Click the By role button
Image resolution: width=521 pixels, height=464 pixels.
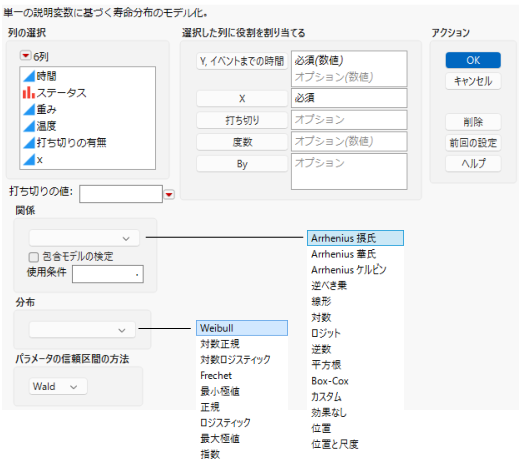[x=242, y=164]
